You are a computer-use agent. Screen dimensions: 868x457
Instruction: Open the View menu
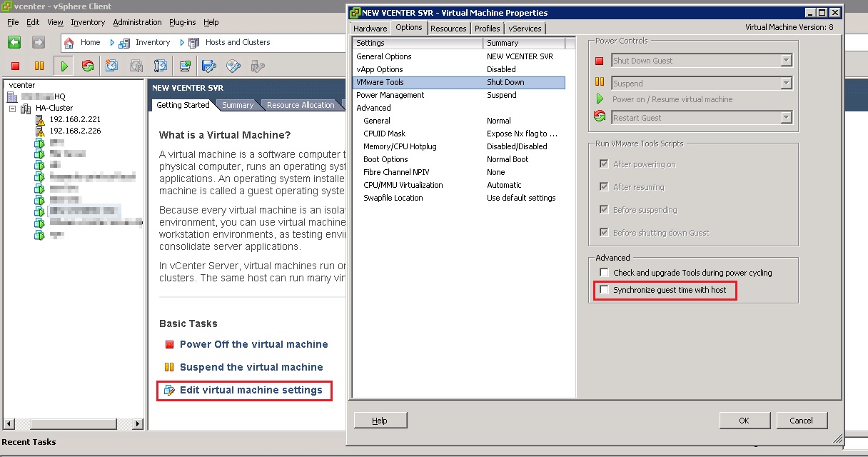[55, 22]
